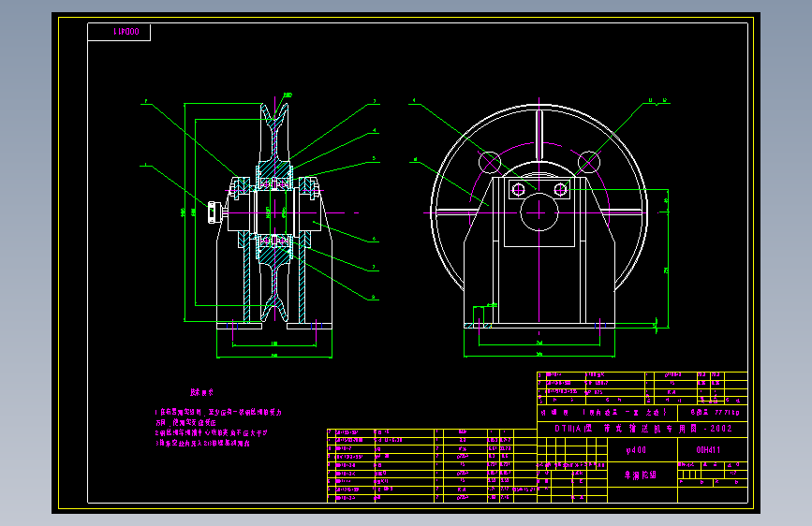Select the vertical spoke at top of wheel
The height and width of the screenshot is (526, 812).
[539, 135]
